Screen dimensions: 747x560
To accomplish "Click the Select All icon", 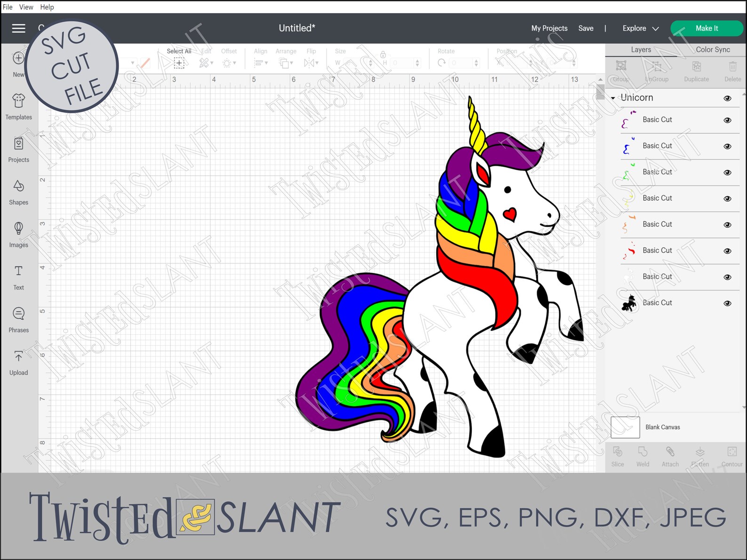I will pyautogui.click(x=179, y=63).
